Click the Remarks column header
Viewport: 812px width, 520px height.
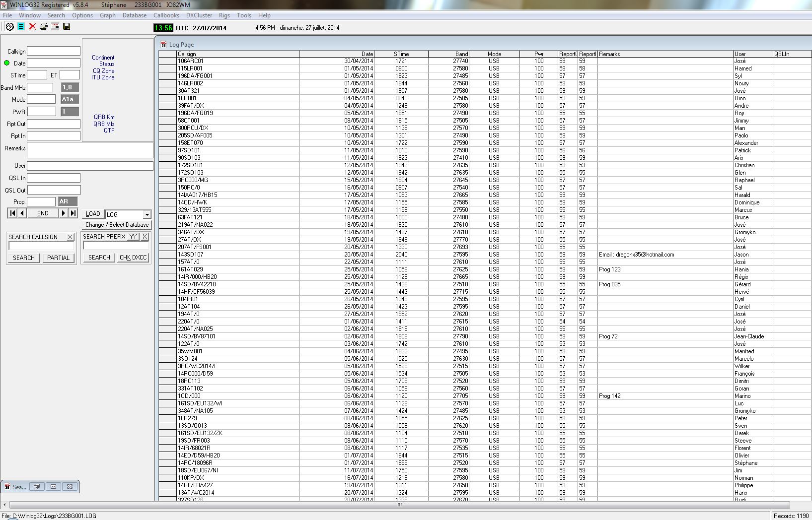pos(665,54)
